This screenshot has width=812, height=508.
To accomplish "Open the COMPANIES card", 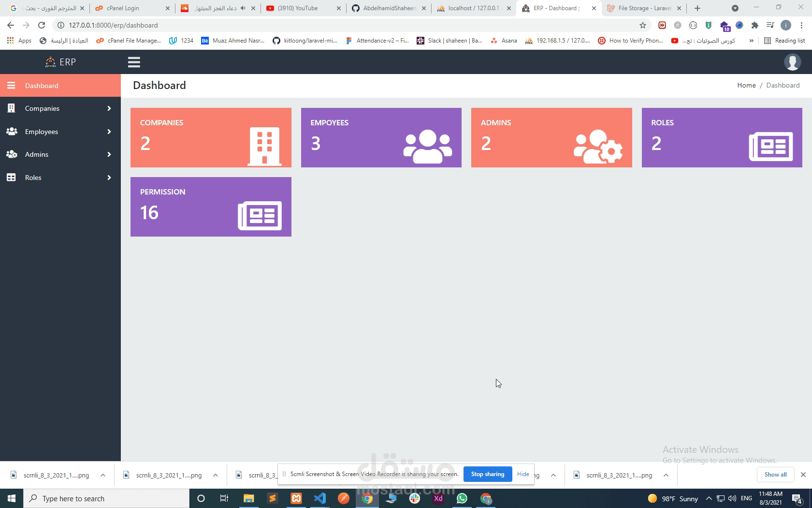I will pyautogui.click(x=211, y=138).
